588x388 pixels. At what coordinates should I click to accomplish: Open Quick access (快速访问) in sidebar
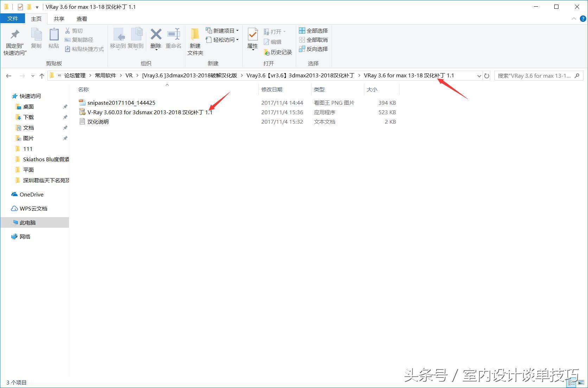pyautogui.click(x=30, y=96)
